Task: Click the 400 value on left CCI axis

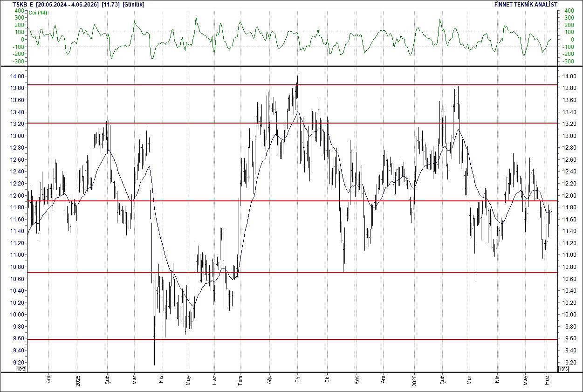Action: pos(20,10)
